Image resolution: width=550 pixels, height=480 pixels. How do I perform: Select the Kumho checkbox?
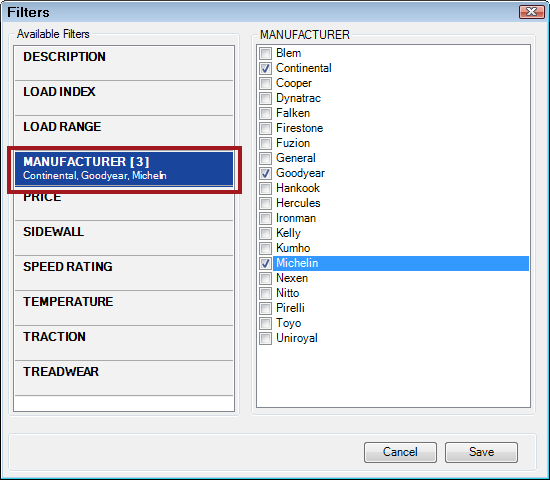266,248
